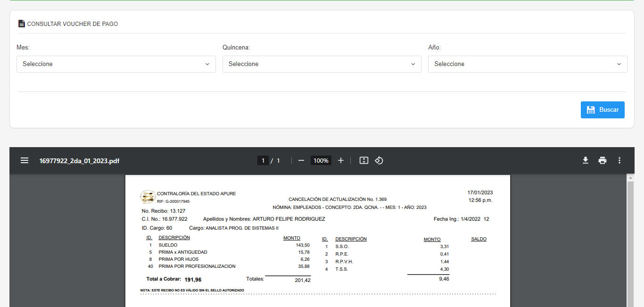644x307 pixels.
Task: Click the Buscar button
Action: point(603,110)
